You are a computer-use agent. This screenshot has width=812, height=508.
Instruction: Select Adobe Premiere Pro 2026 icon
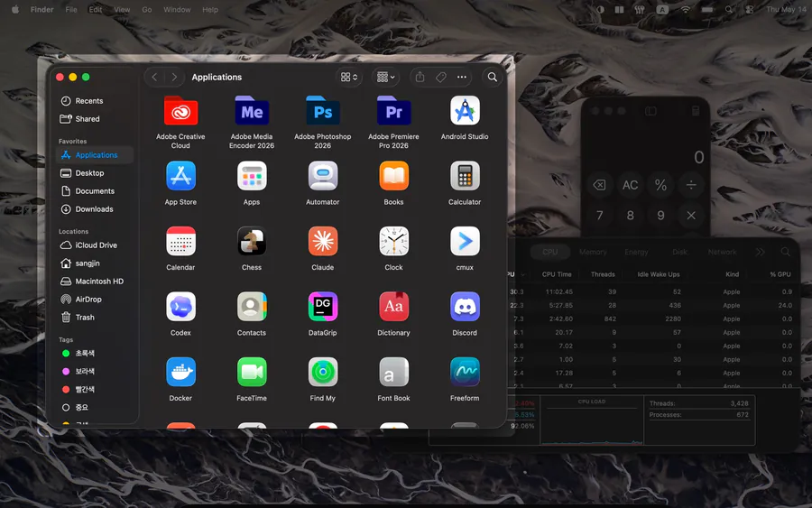tap(393, 111)
